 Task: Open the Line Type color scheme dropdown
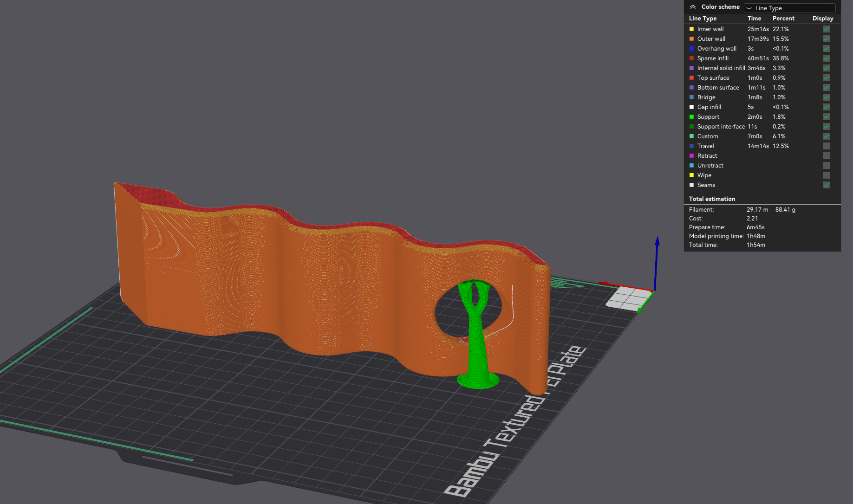(x=789, y=8)
